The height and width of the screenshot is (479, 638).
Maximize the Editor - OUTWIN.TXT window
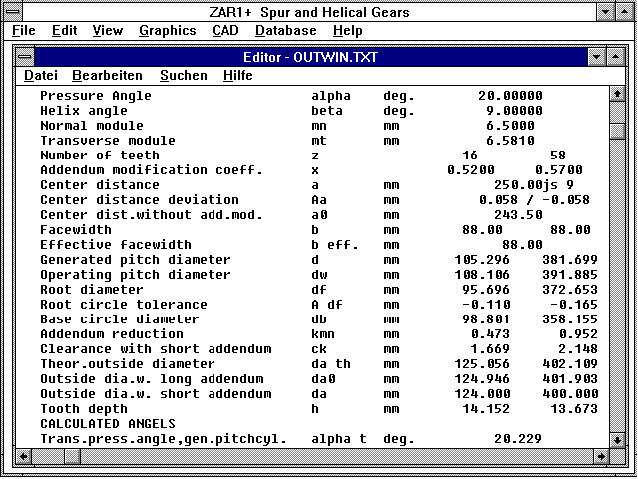(x=618, y=56)
